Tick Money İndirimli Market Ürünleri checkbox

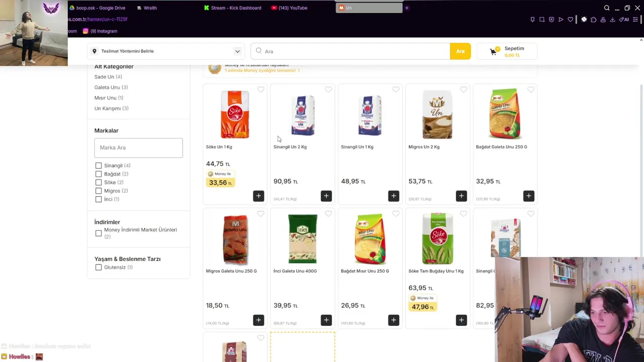pyautogui.click(x=99, y=233)
